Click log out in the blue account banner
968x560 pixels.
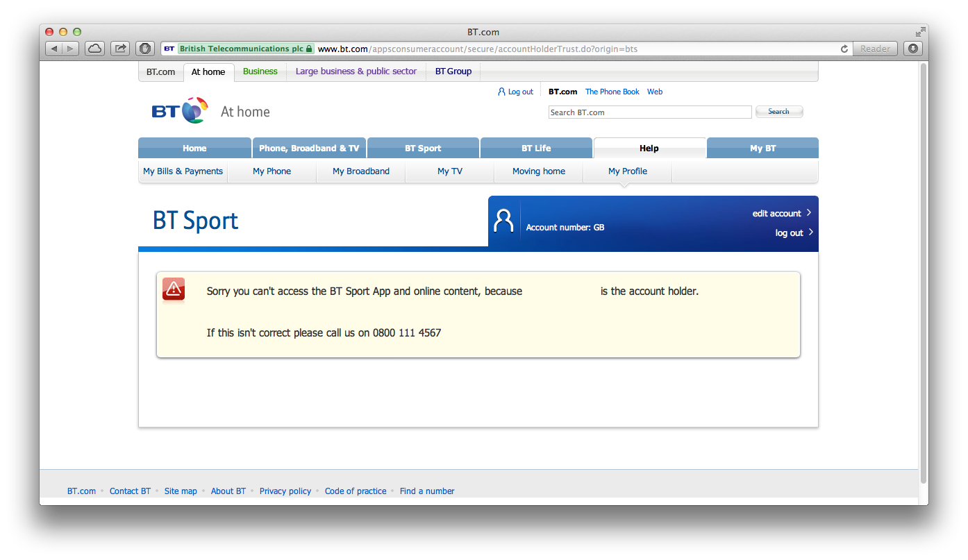(789, 233)
